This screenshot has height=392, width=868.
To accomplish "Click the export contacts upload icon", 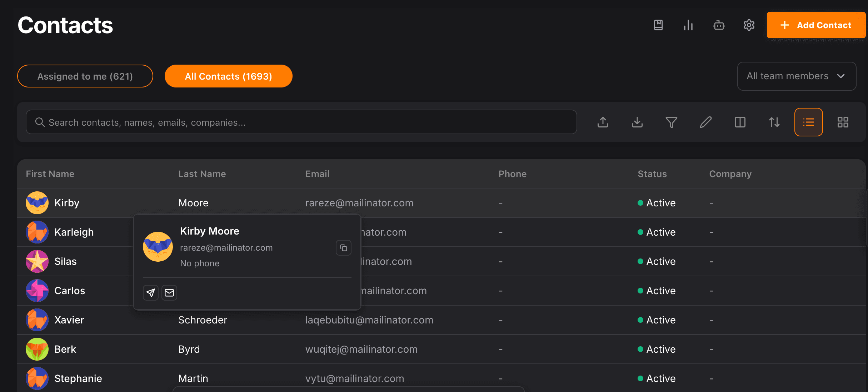I will pos(603,122).
